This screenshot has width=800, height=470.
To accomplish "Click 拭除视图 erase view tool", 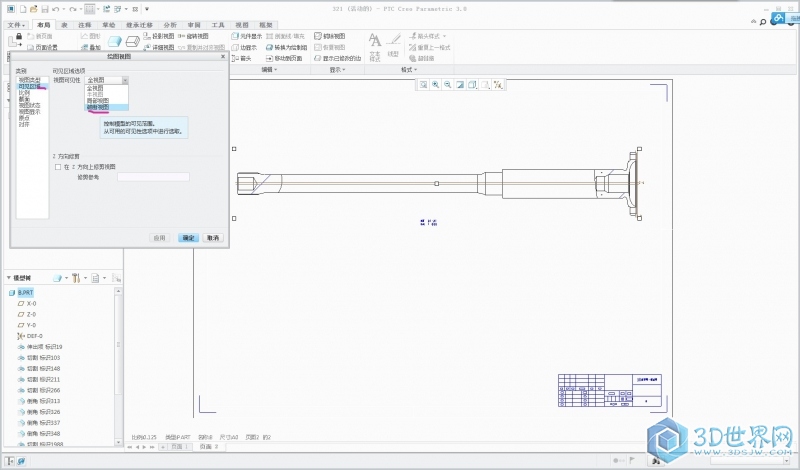I will (x=330, y=36).
